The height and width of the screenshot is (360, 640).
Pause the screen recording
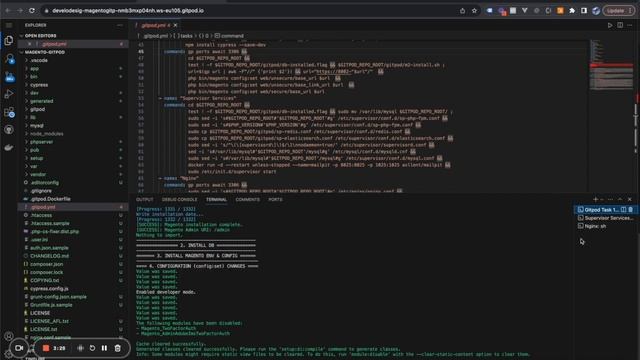pos(104,348)
